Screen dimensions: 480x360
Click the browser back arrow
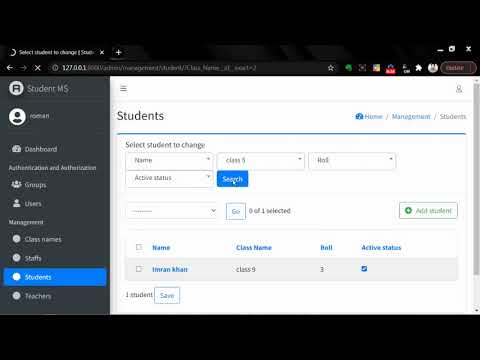coord(10,68)
